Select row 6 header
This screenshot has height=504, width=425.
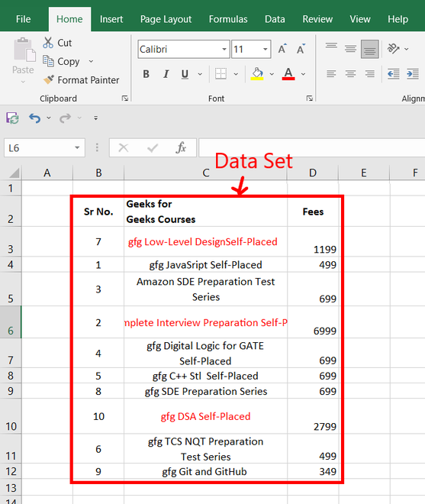coord(11,321)
